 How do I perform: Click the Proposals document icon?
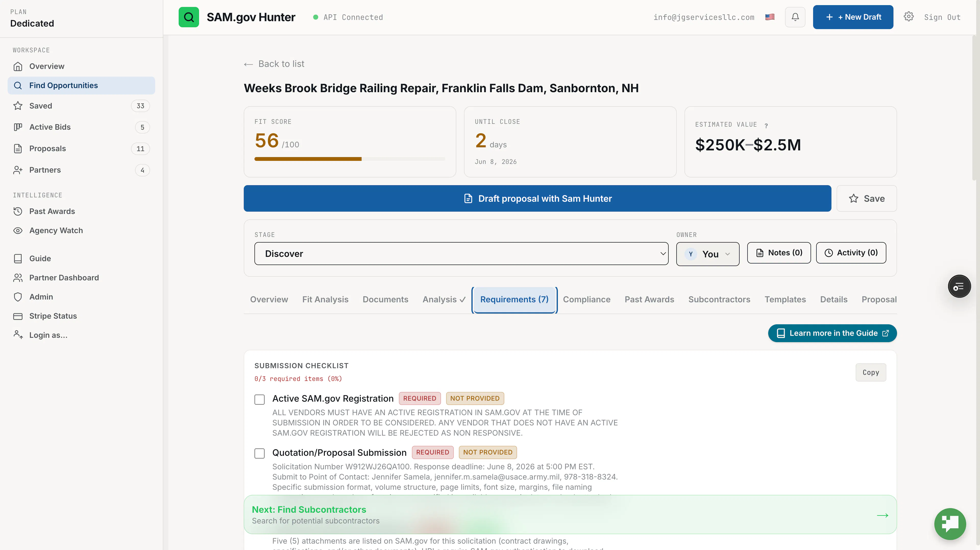pyautogui.click(x=18, y=148)
